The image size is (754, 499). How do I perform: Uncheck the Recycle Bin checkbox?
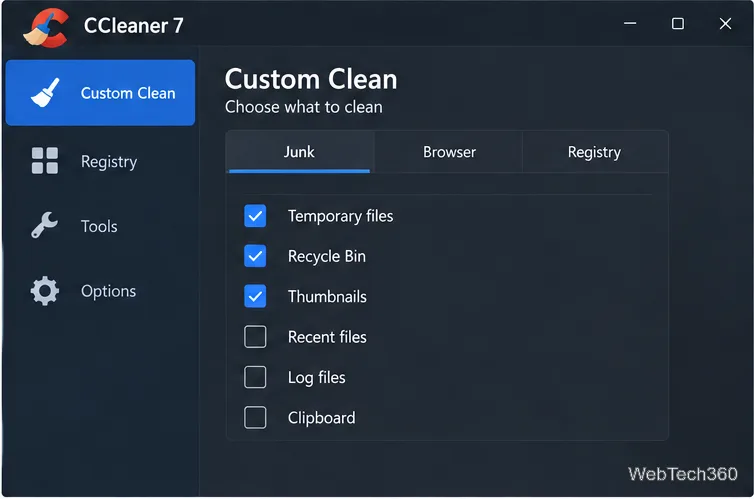point(255,256)
